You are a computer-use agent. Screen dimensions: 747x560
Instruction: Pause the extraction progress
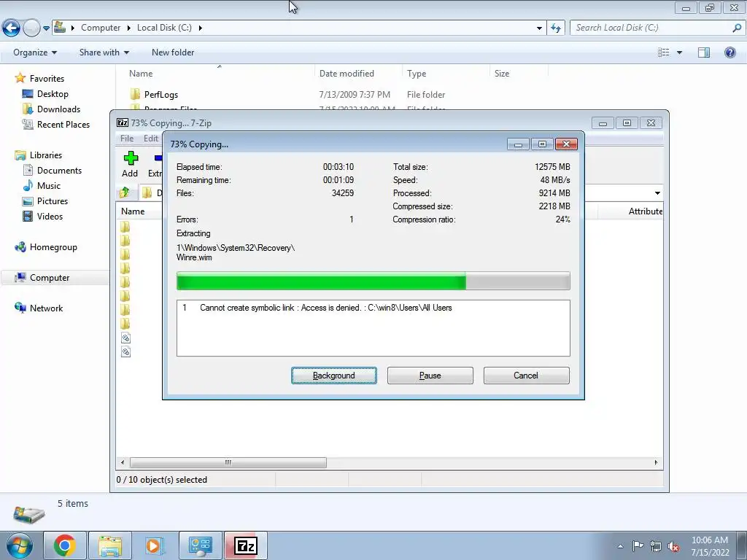(430, 376)
